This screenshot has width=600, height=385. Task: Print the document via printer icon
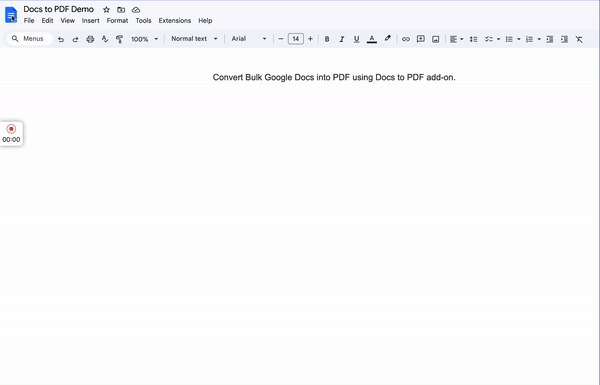90,39
